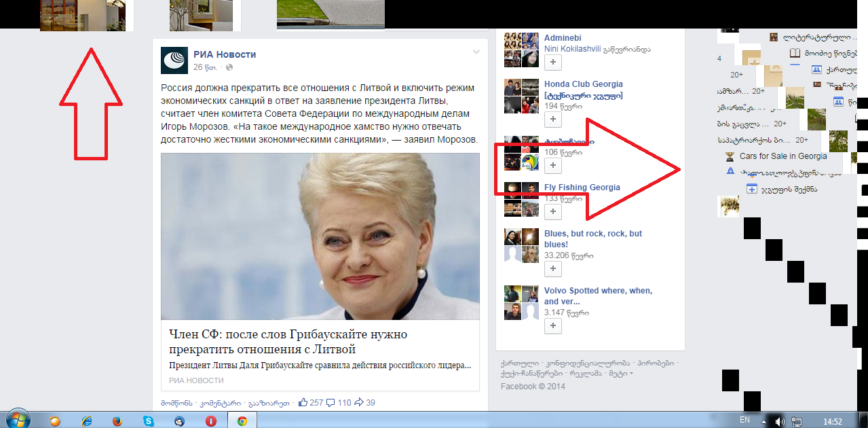Click EN language indicator in tray
868x428 pixels.
pyautogui.click(x=744, y=421)
